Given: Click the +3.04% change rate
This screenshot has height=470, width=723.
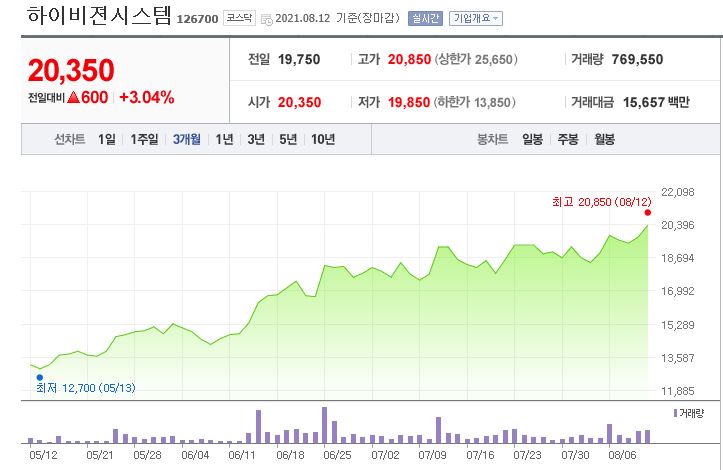Looking at the screenshot, I should pyautogui.click(x=146, y=97).
